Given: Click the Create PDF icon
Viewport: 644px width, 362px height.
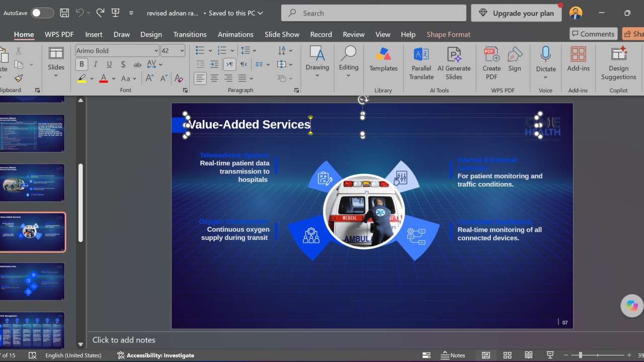Looking at the screenshot, I should [492, 63].
